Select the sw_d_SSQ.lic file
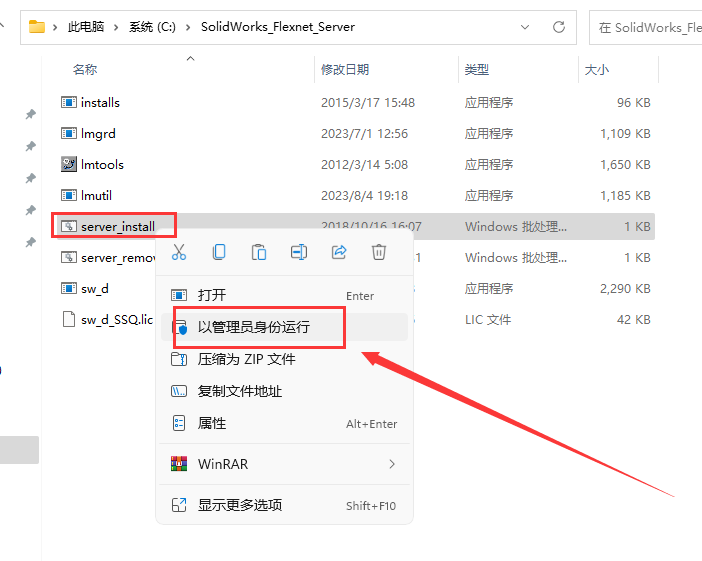This screenshot has width=702, height=561. (117, 320)
